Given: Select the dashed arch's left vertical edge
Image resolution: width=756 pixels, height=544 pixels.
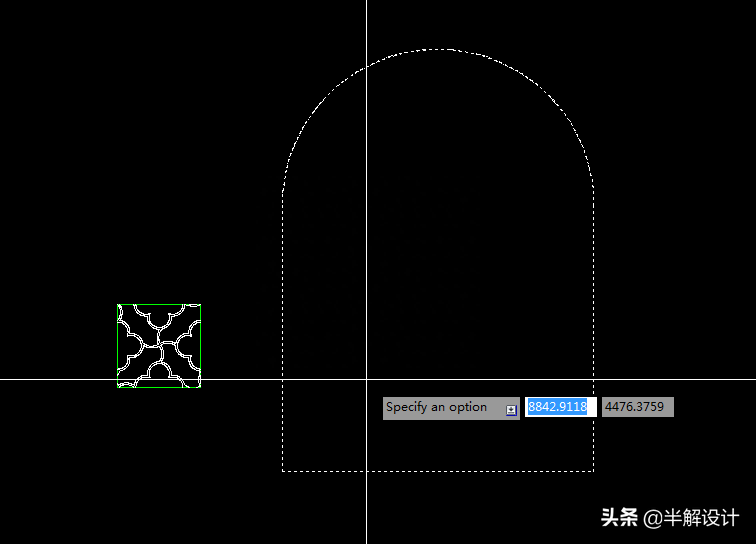Looking at the screenshot, I should point(283,300).
